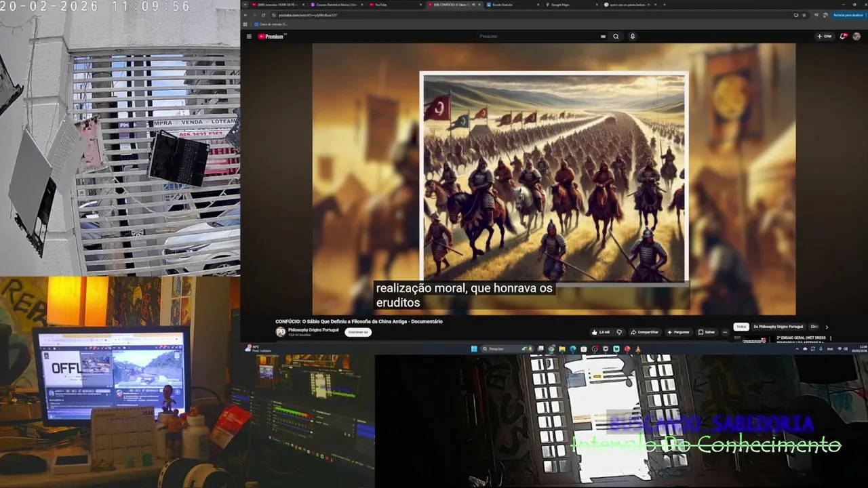The height and width of the screenshot is (488, 868).
Task: Select the Todos filter chip
Action: coord(741,327)
